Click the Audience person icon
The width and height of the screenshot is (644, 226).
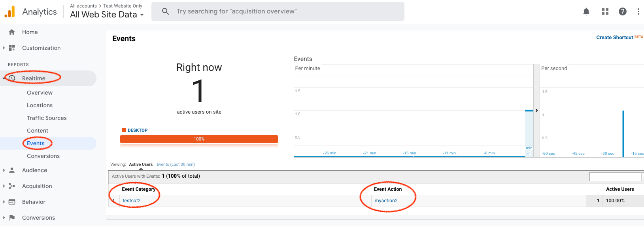click(12, 170)
